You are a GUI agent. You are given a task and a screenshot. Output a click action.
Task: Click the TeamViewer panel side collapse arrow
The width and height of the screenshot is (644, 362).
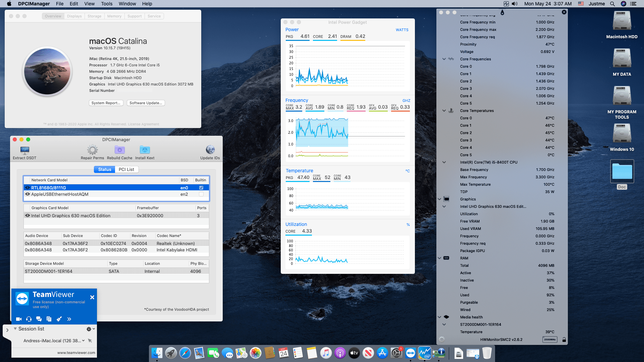point(7,330)
